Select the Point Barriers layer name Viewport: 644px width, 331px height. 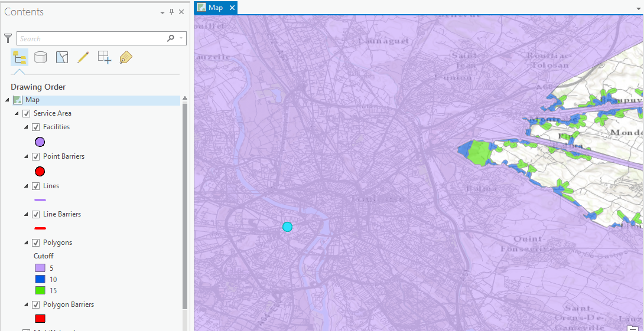pos(64,156)
